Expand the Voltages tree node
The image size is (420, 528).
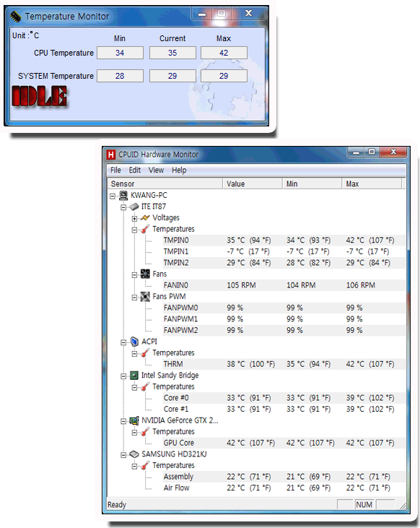134,219
